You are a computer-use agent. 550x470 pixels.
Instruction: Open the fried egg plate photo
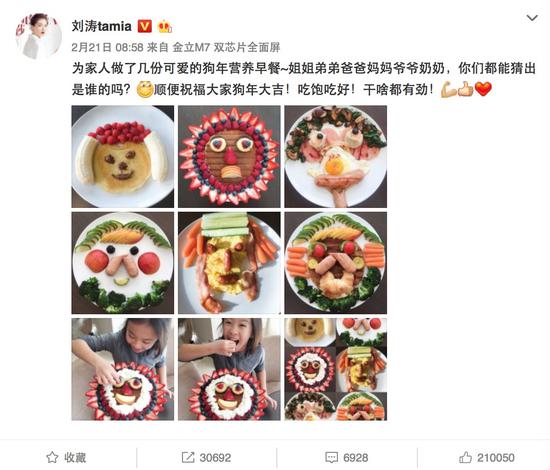coord(336,156)
